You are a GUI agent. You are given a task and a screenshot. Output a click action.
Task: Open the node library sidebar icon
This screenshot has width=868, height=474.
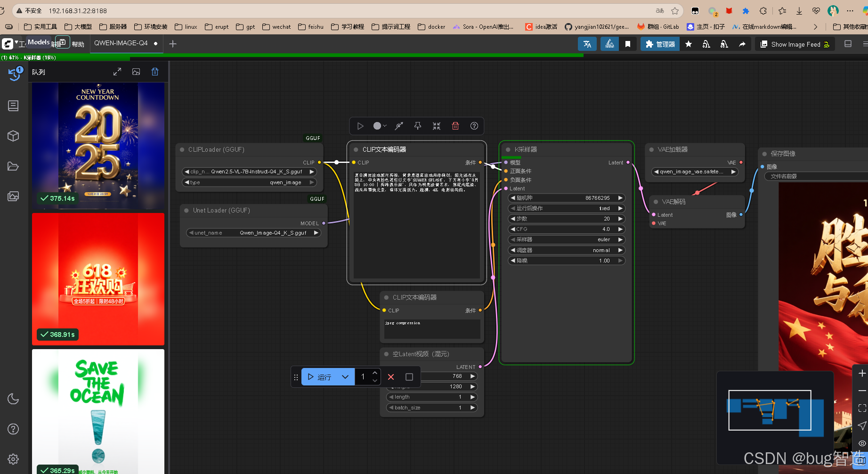click(13, 106)
